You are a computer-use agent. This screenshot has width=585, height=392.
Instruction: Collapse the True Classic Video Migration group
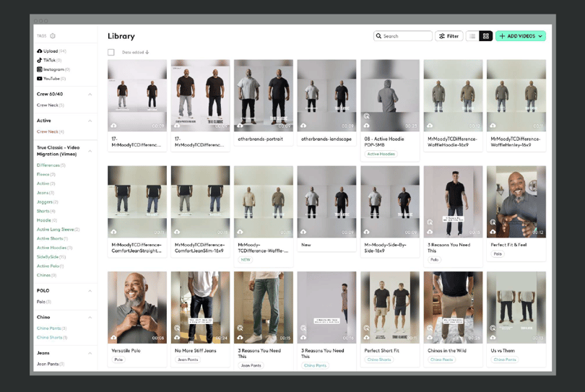90,151
